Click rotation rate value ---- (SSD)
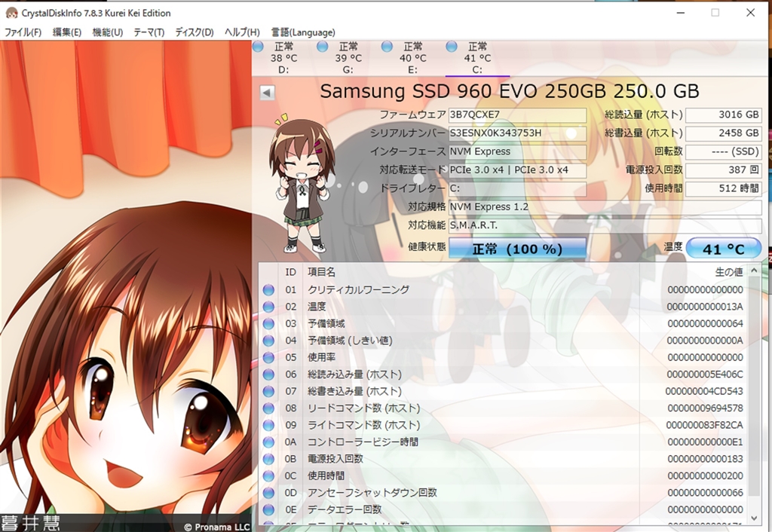 click(x=723, y=151)
